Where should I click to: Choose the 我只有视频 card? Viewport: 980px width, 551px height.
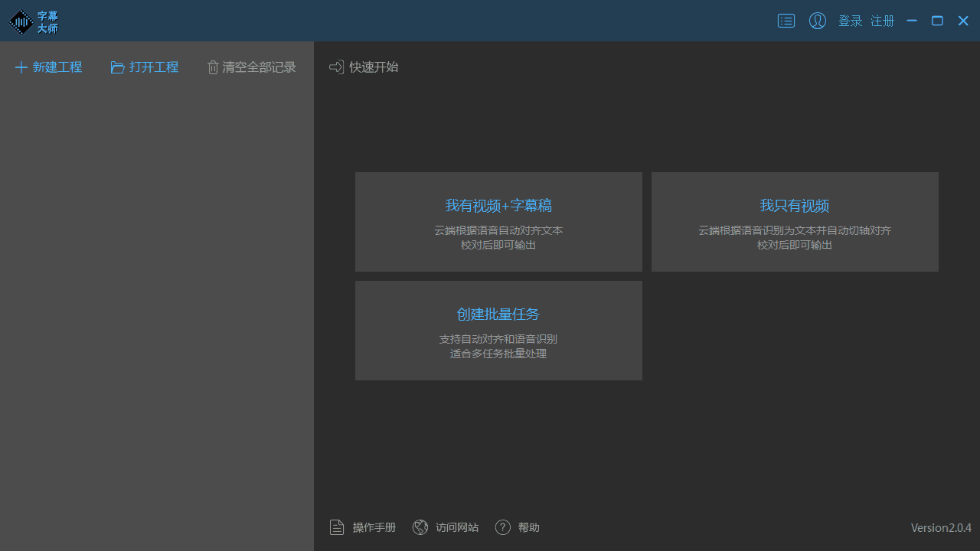795,221
